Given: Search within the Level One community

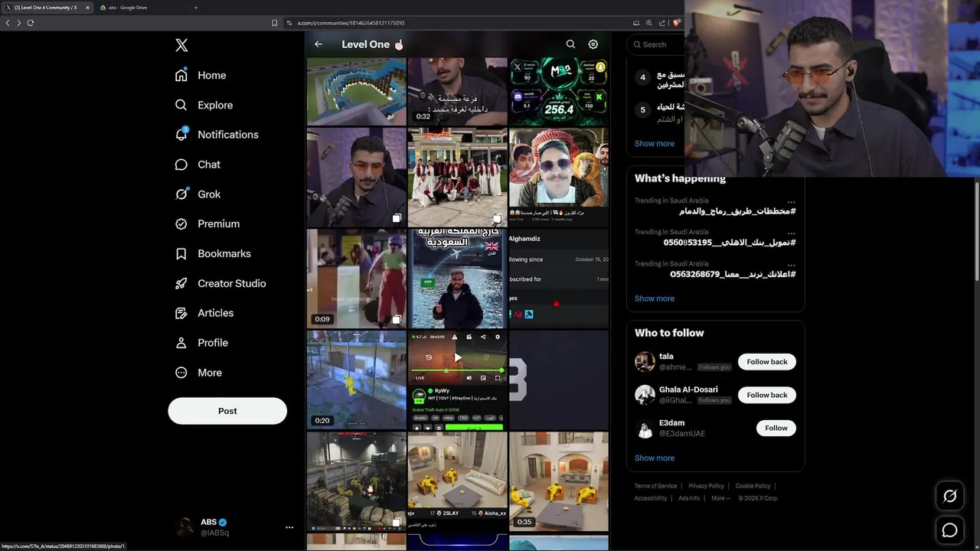Looking at the screenshot, I should point(570,44).
